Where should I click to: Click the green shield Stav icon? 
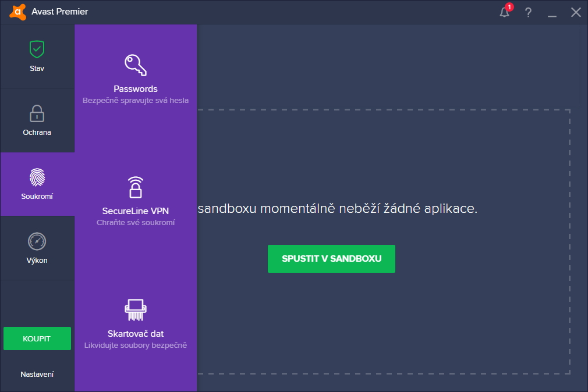click(x=37, y=49)
